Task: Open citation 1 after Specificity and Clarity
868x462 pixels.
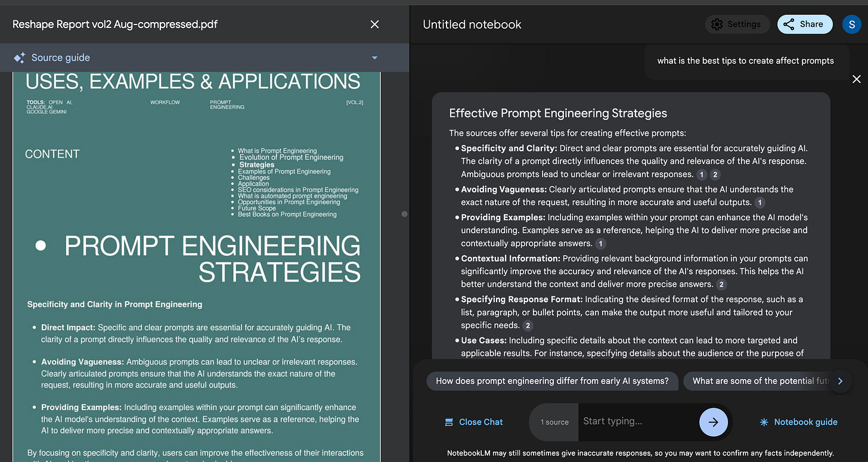Action: (x=702, y=175)
